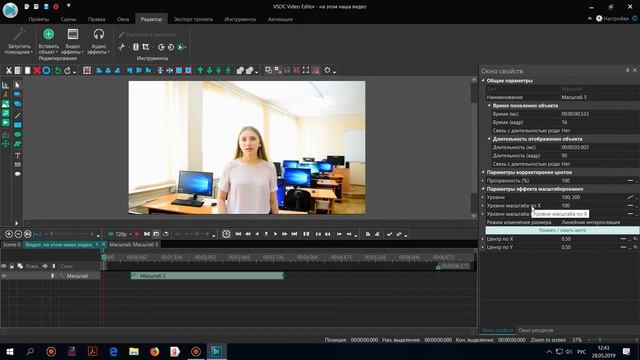Open the Сцены menu tab
This screenshot has width=640, height=360.
tap(68, 19)
